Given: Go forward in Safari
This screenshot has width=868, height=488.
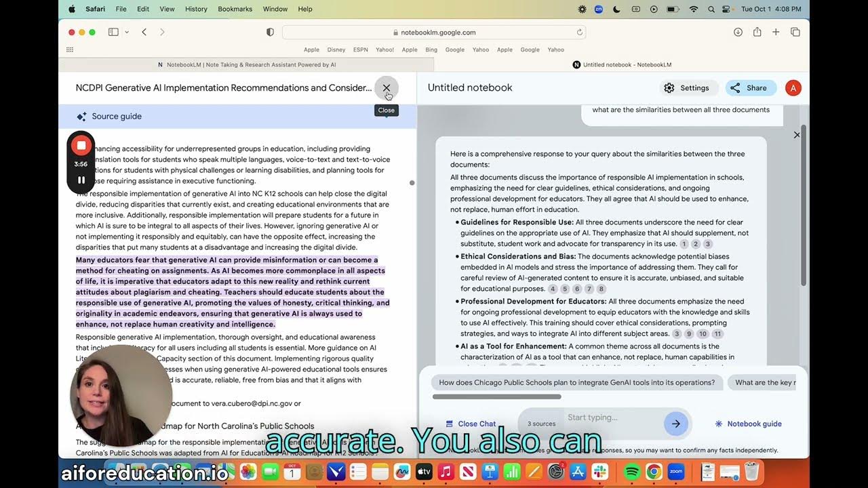Looking at the screenshot, I should (162, 32).
